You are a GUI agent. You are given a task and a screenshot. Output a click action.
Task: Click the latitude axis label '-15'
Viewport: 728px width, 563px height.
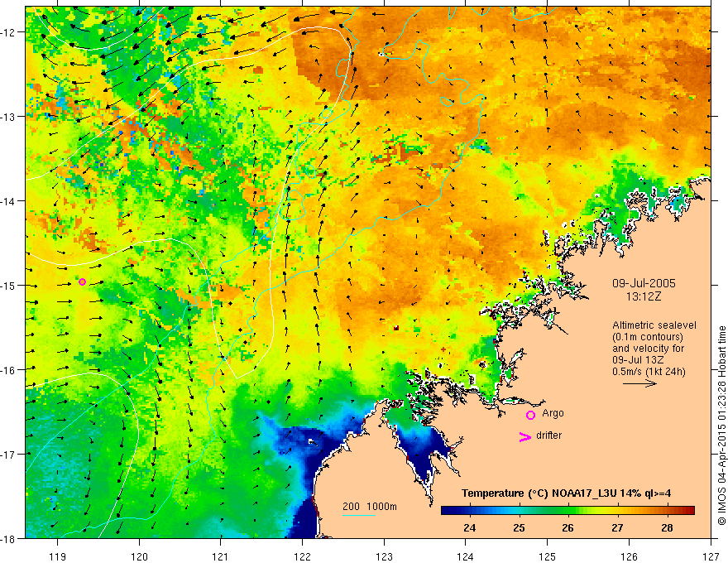point(8,285)
